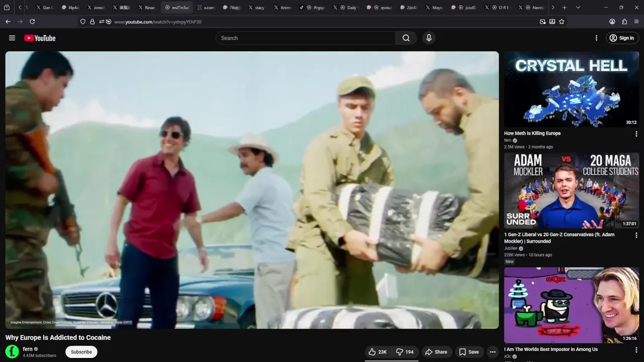
Task: Bookmark this page with the star
Action: [561, 22]
